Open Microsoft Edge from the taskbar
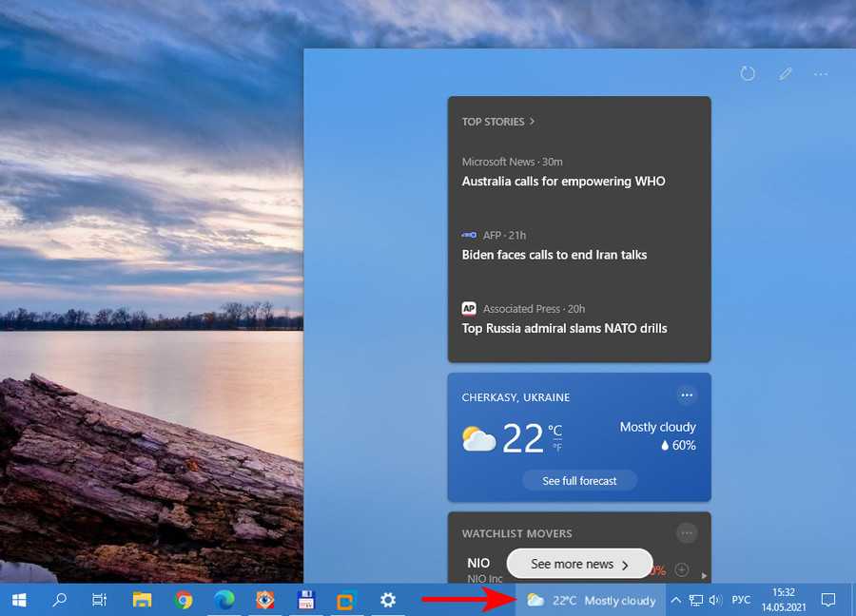The image size is (856, 616). point(224,600)
